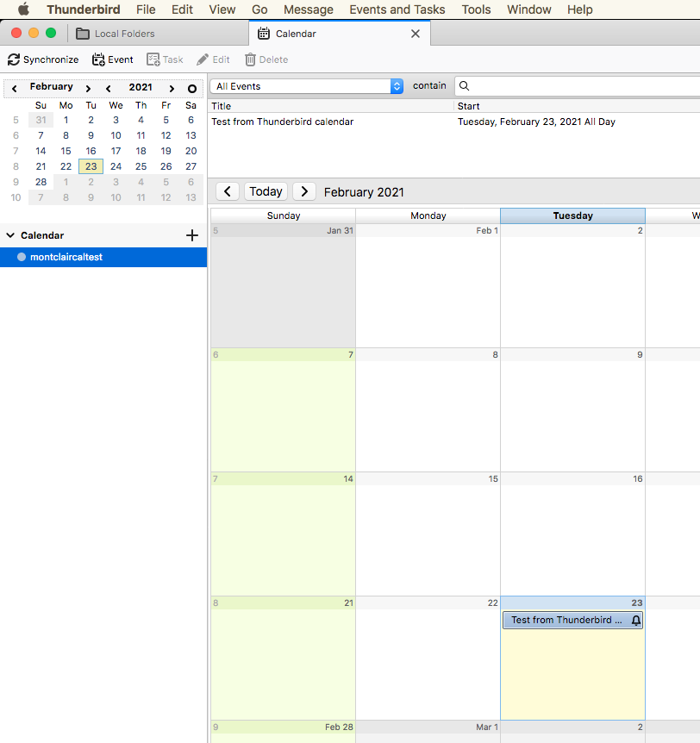Click the Apple menu icon
The width and height of the screenshot is (700, 743).
[23, 9]
